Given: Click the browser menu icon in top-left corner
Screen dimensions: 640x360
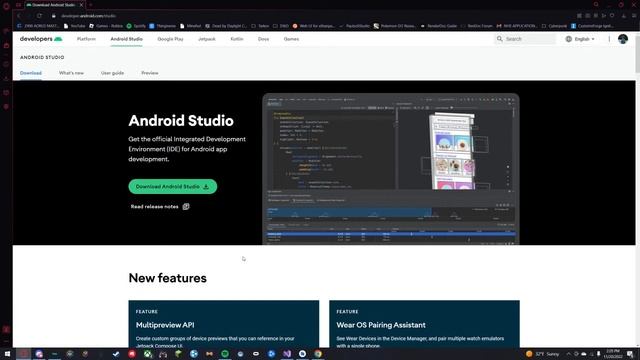Looking at the screenshot, I should point(6,5).
